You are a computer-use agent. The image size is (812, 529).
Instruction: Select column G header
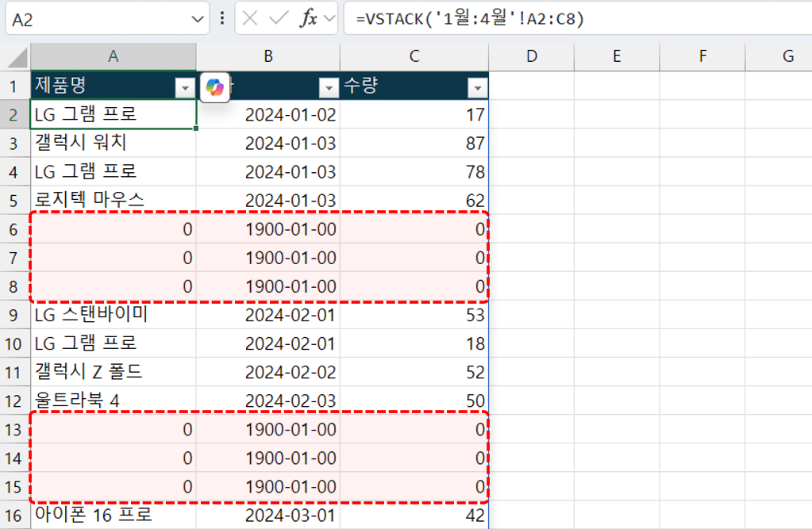(779, 56)
